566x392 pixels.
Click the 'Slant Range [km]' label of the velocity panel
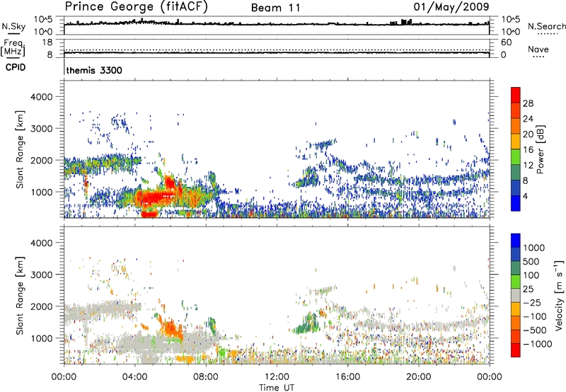[x=20, y=295]
